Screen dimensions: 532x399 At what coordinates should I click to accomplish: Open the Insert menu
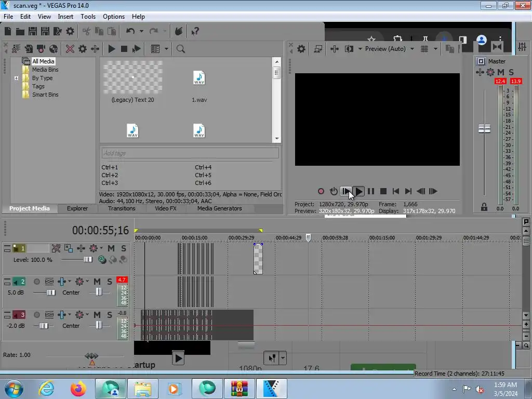pos(65,17)
